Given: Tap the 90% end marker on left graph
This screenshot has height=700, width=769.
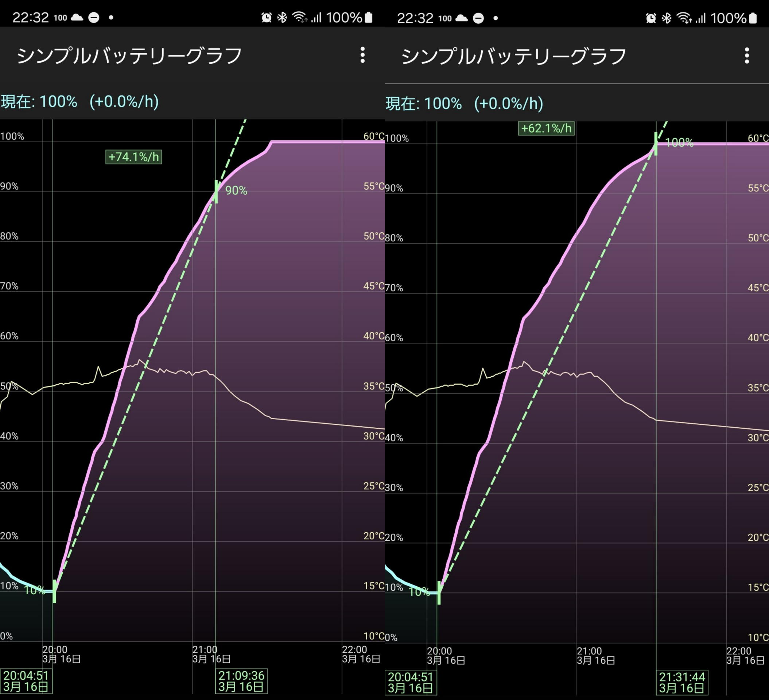Looking at the screenshot, I should 216,191.
